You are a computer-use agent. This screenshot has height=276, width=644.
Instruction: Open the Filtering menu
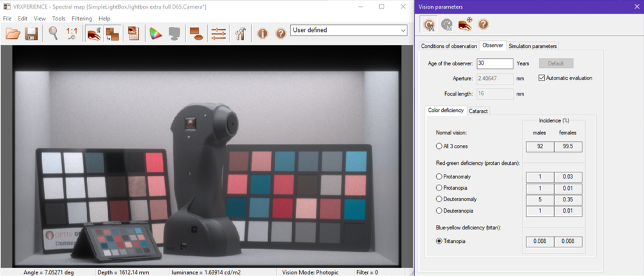click(x=81, y=19)
